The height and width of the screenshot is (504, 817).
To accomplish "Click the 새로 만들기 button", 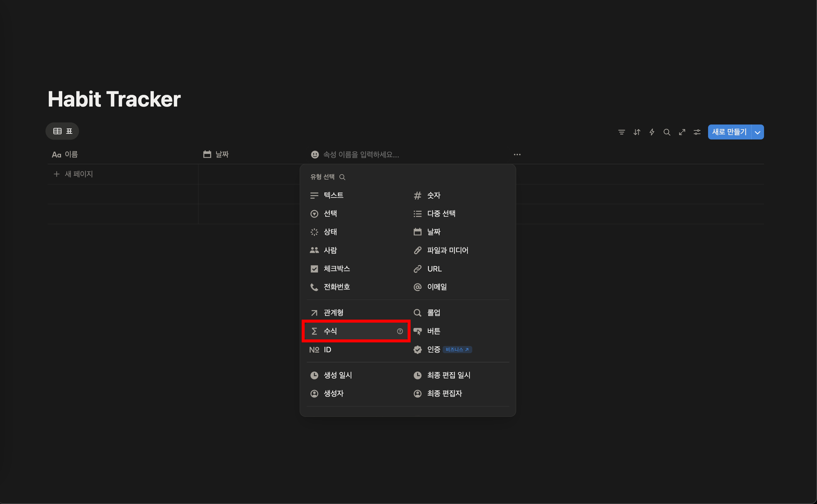I will point(729,132).
